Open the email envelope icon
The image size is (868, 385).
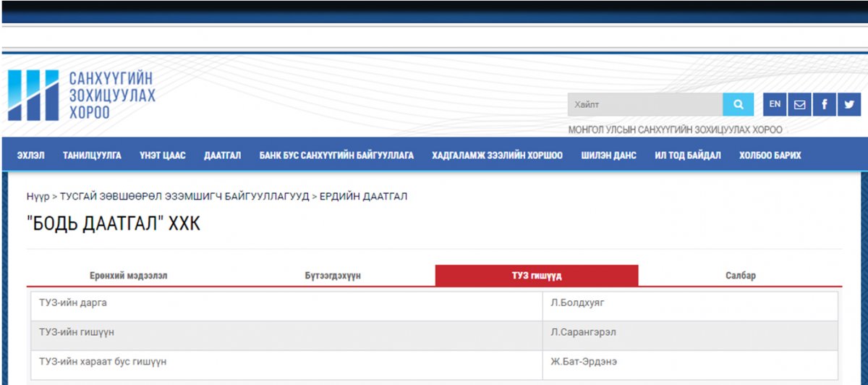[799, 104]
